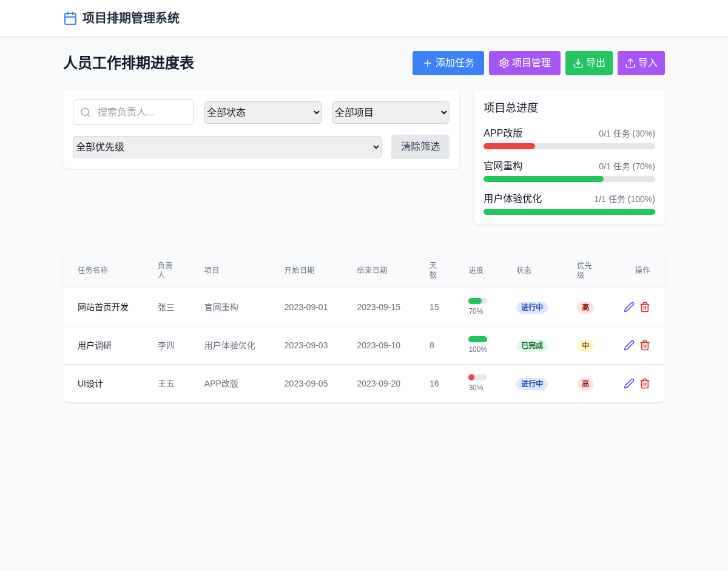728x571 pixels.
Task: Click the 负责人 column header
Action: pos(165,270)
